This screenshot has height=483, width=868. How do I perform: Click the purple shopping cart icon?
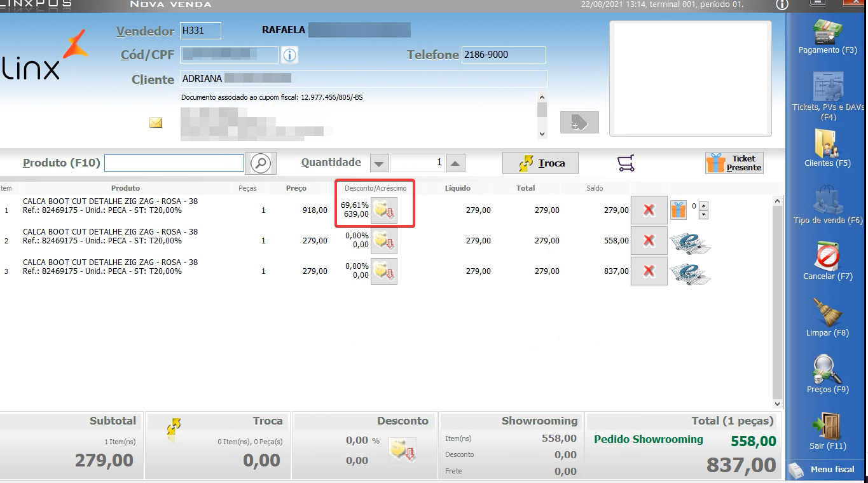point(626,164)
